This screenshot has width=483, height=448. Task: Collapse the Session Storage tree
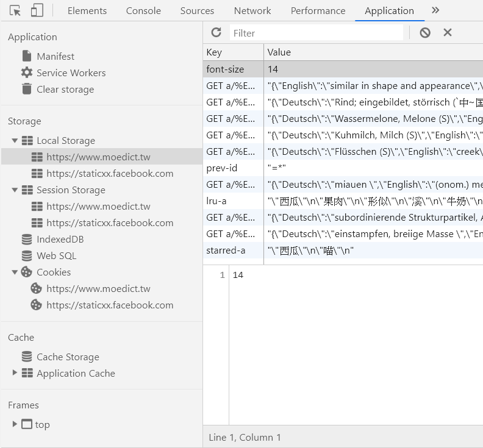15,190
